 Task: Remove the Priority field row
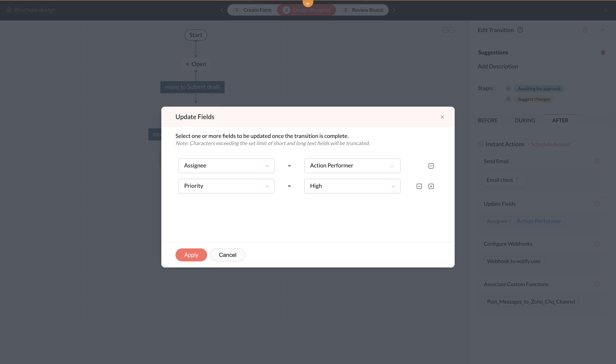pos(419,186)
